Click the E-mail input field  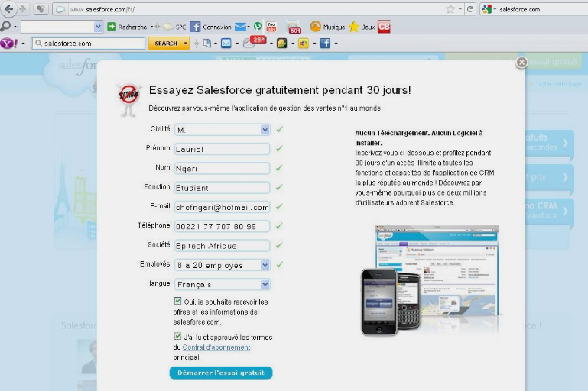pos(222,207)
